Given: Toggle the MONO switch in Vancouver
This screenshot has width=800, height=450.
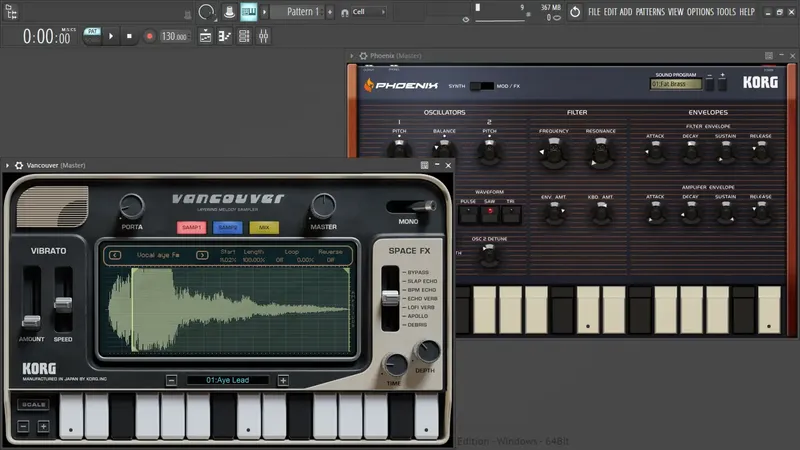Looking at the screenshot, I should click(411, 206).
